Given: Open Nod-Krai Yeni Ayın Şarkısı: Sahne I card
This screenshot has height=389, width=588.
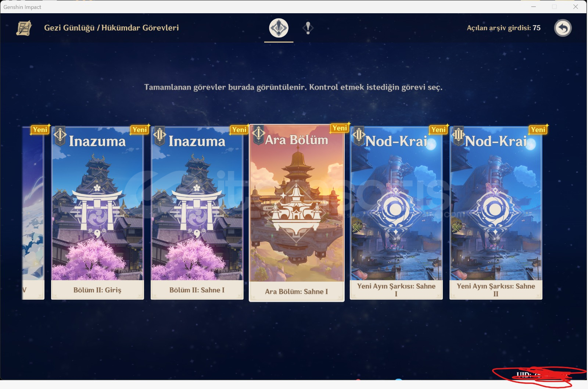Looking at the screenshot, I should pyautogui.click(x=396, y=213).
